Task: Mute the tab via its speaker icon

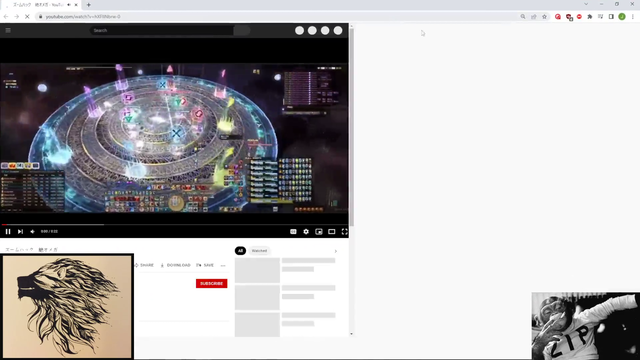Action: 69,5
